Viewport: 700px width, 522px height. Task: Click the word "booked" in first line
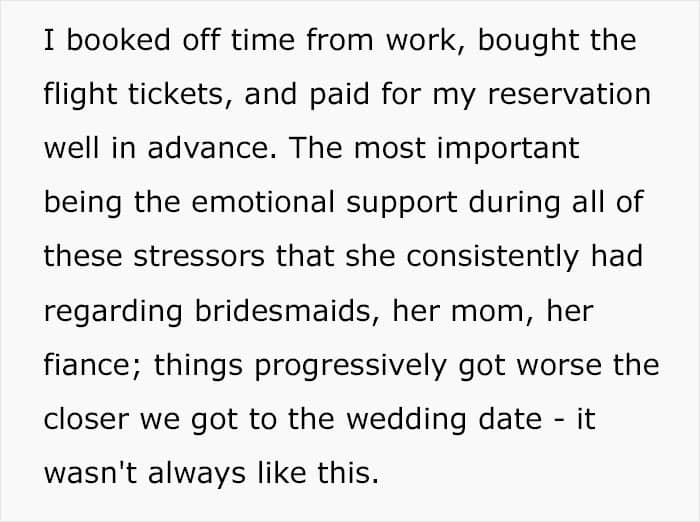(118, 40)
